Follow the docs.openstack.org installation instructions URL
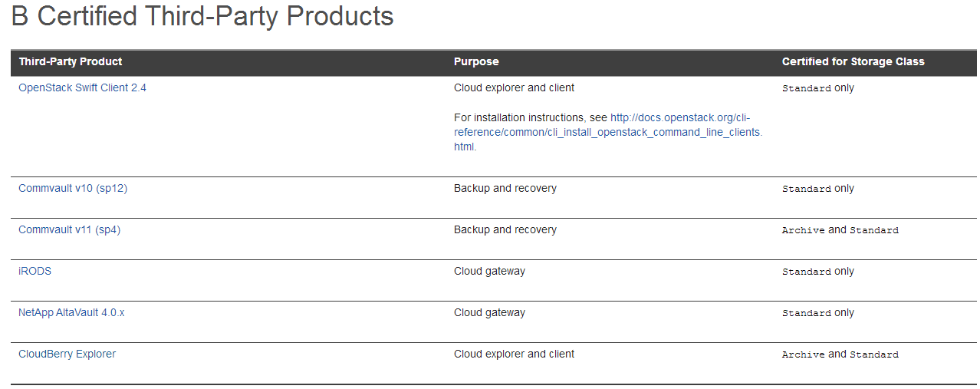This screenshot has width=980, height=389. (608, 132)
